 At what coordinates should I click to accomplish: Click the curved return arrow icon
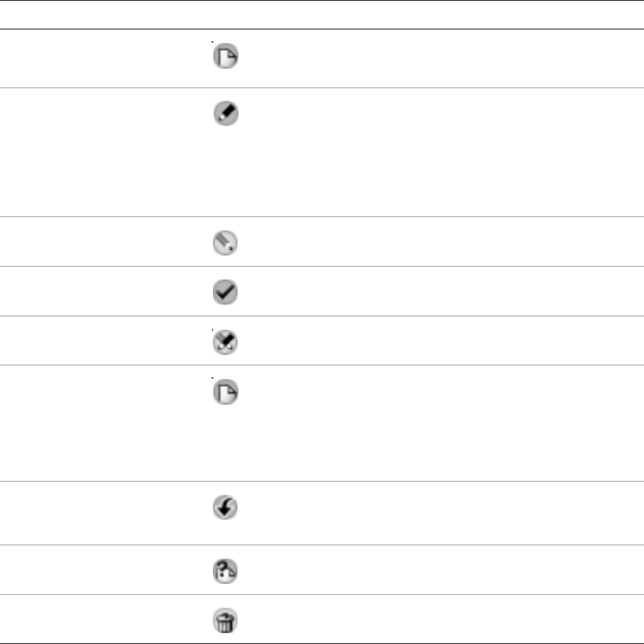225,507
